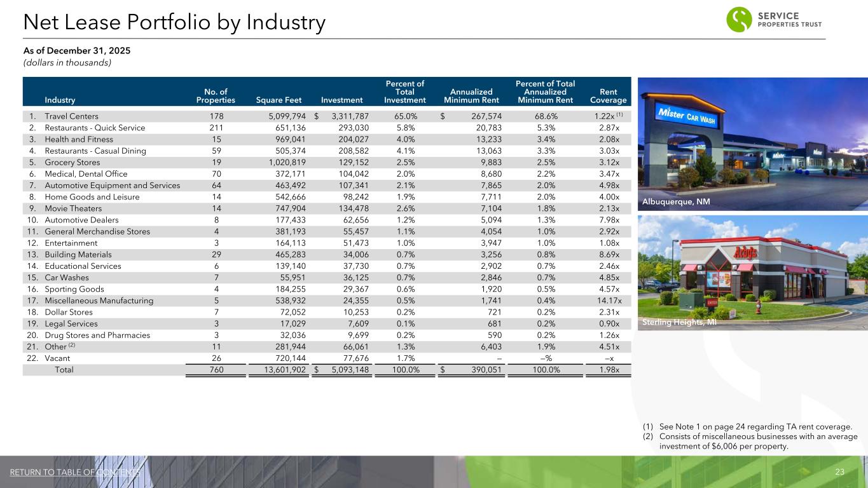Select the Vacant row label
Viewport: 868px width, 488px height.
57,358
